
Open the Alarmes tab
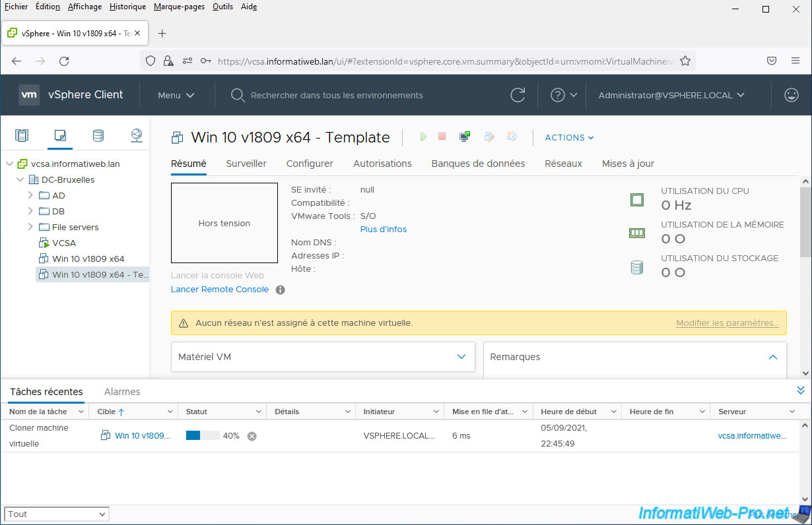[x=122, y=392]
